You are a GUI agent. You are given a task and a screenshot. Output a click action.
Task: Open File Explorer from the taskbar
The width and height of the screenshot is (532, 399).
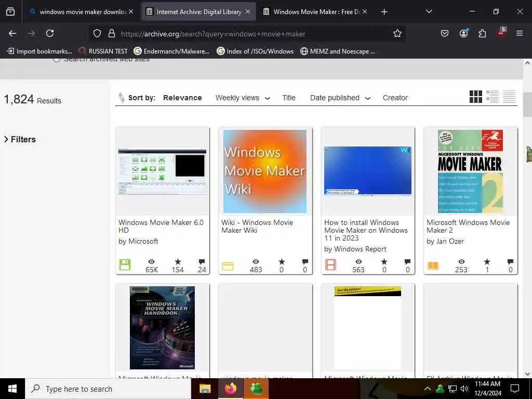pos(205,389)
